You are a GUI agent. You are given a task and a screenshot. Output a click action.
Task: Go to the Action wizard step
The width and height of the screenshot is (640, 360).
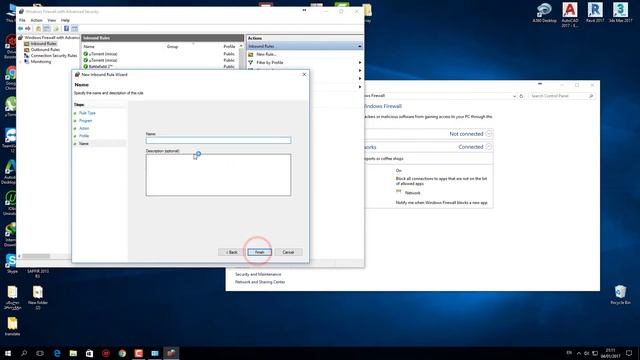(84, 128)
